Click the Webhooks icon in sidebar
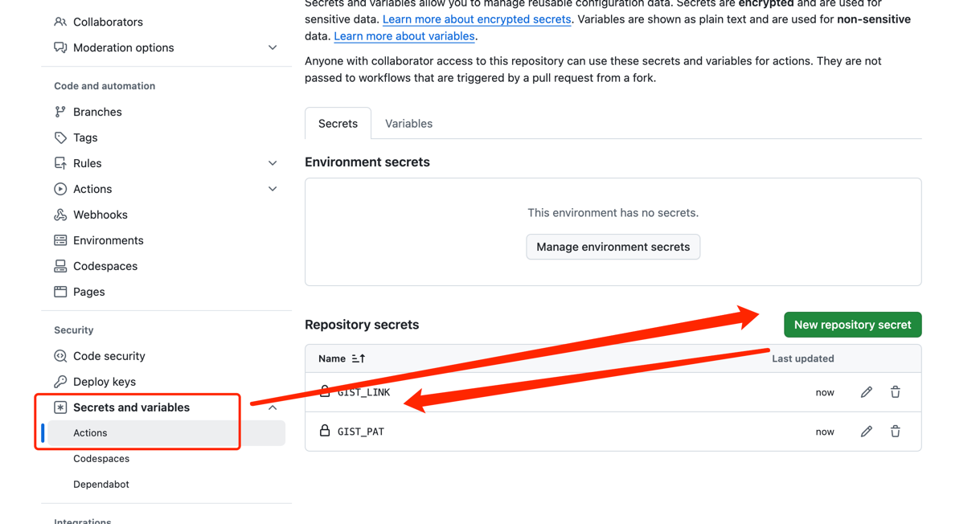 click(60, 215)
